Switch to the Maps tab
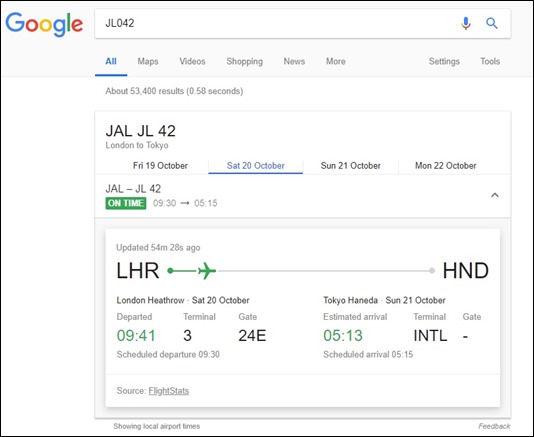The image size is (534, 437). [x=148, y=62]
